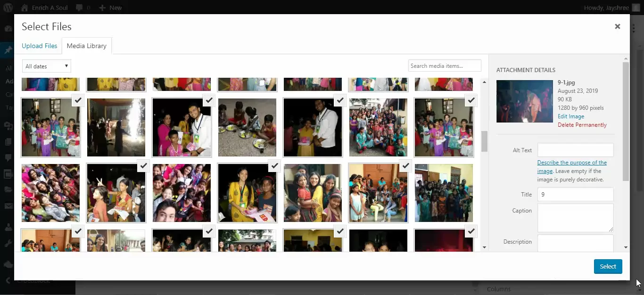Uncheck the red-lit dark photo in bottom row
Screen dimensions: 644x295
[471, 231]
